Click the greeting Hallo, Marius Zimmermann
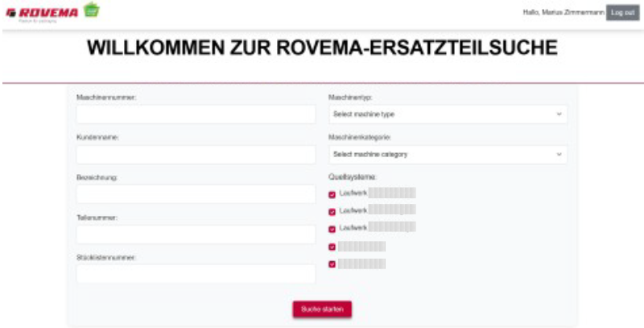This screenshot has height=328, width=644. [563, 12]
